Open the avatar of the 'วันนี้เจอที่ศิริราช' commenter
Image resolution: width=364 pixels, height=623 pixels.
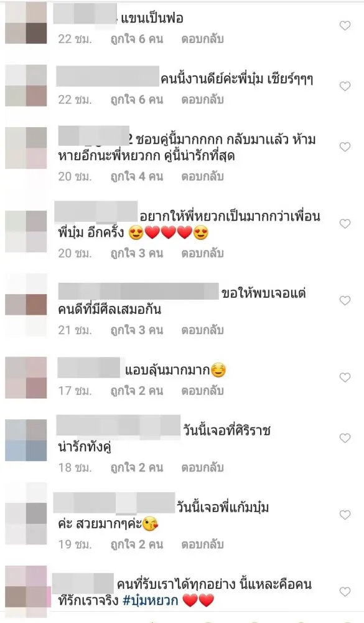tap(26, 440)
